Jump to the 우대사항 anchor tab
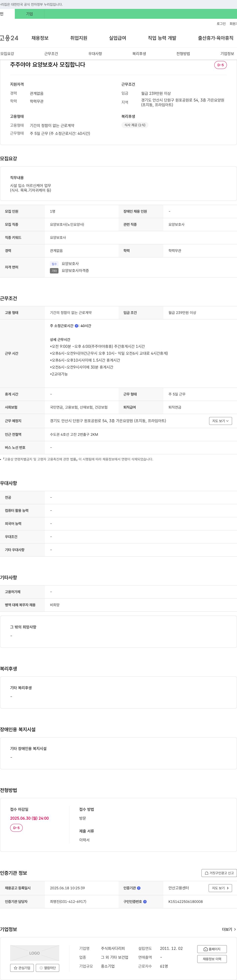Viewport: 237px width, 980px height. point(95,54)
